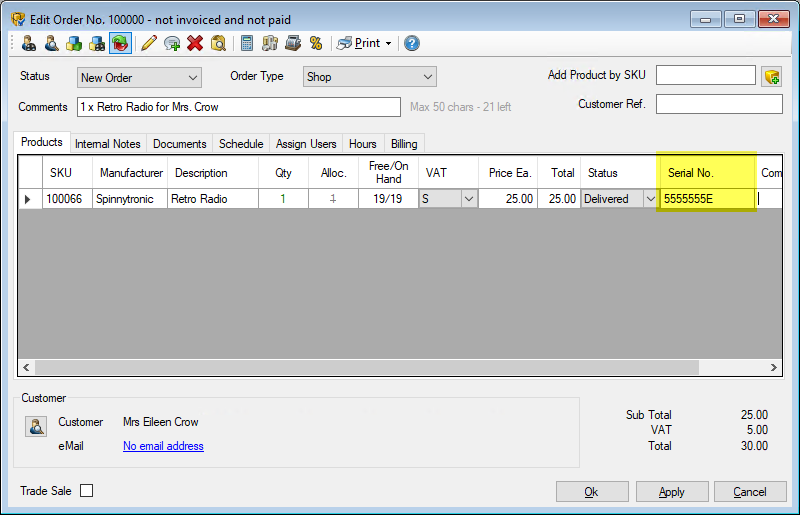Screen dimensions: 800x515
Task: Click the cash register icon in toolbar
Action: [293, 43]
